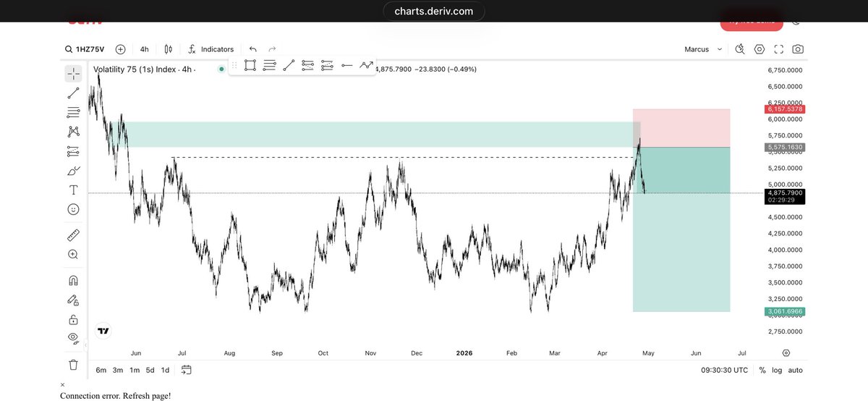Toggle fullscreen chart mode
Image resolution: width=868 pixels, height=401 pixels.
pyautogui.click(x=779, y=49)
